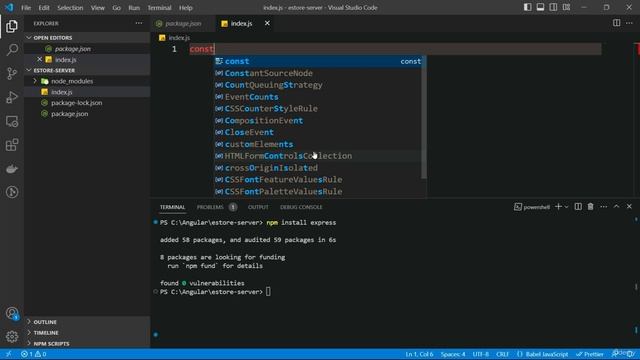Toggle panel layout icon in title bar

coord(540,7)
